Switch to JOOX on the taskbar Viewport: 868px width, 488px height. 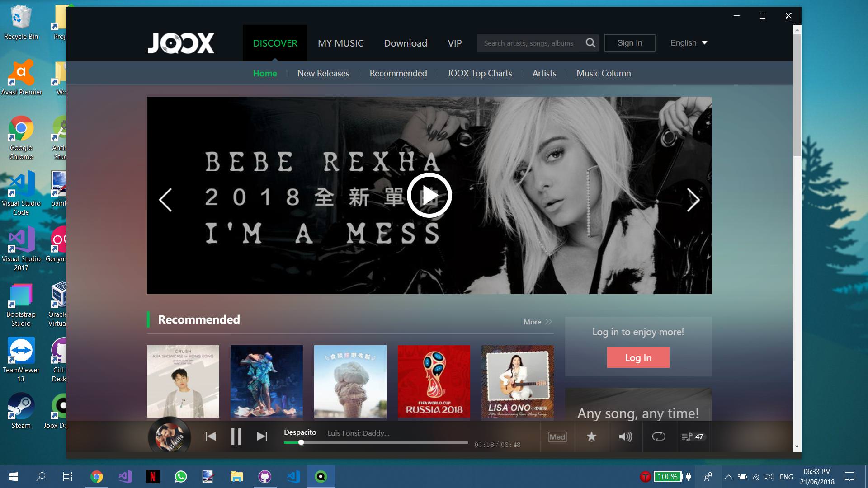point(321,477)
